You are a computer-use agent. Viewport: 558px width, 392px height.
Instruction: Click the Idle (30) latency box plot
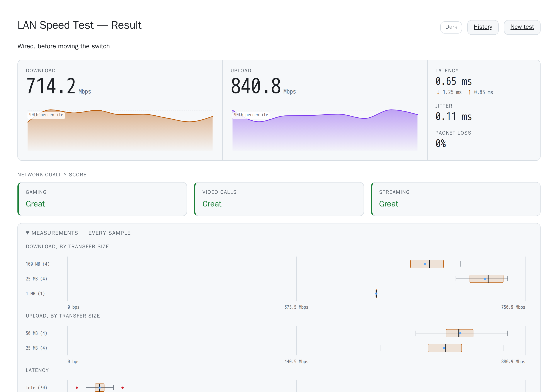[x=100, y=387]
